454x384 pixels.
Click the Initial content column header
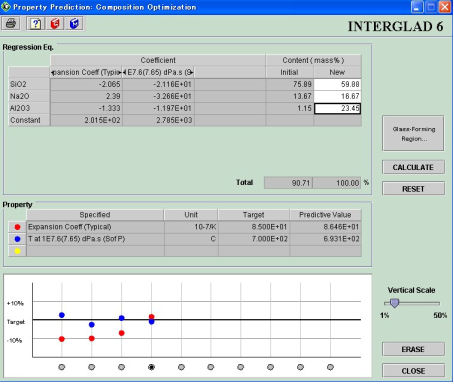click(x=289, y=72)
